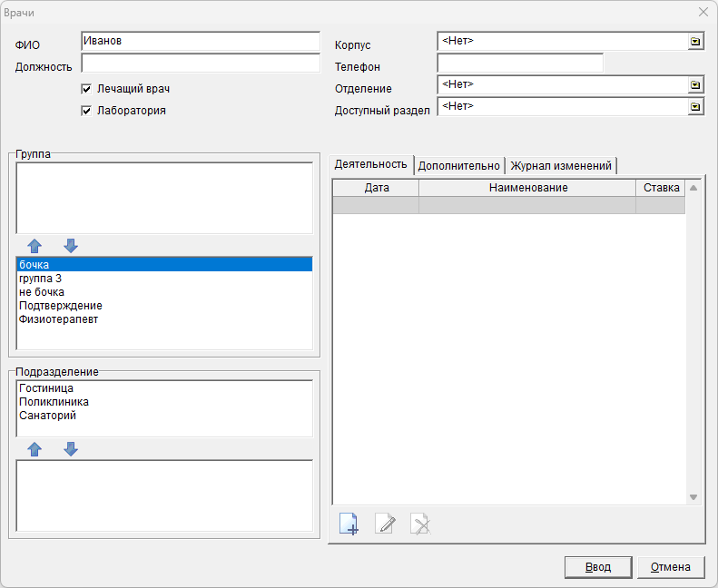Click the activity table scrollbar down arrow

[693, 497]
